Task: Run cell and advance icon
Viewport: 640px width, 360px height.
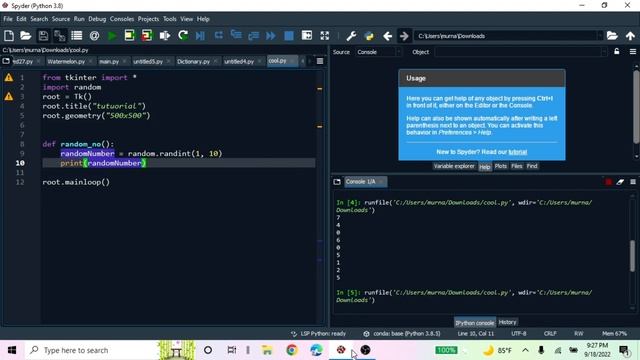Action: (x=147, y=36)
